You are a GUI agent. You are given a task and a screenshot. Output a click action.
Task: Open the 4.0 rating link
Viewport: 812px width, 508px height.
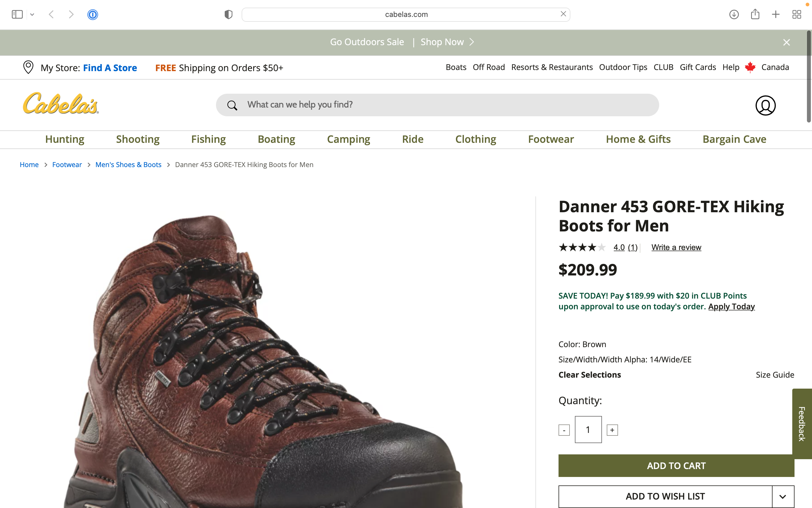(619, 247)
